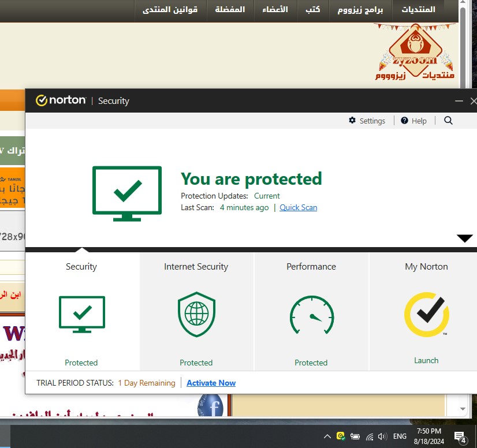The width and height of the screenshot is (477, 448).
Task: Click the battery power tray icon
Action: 355,436
